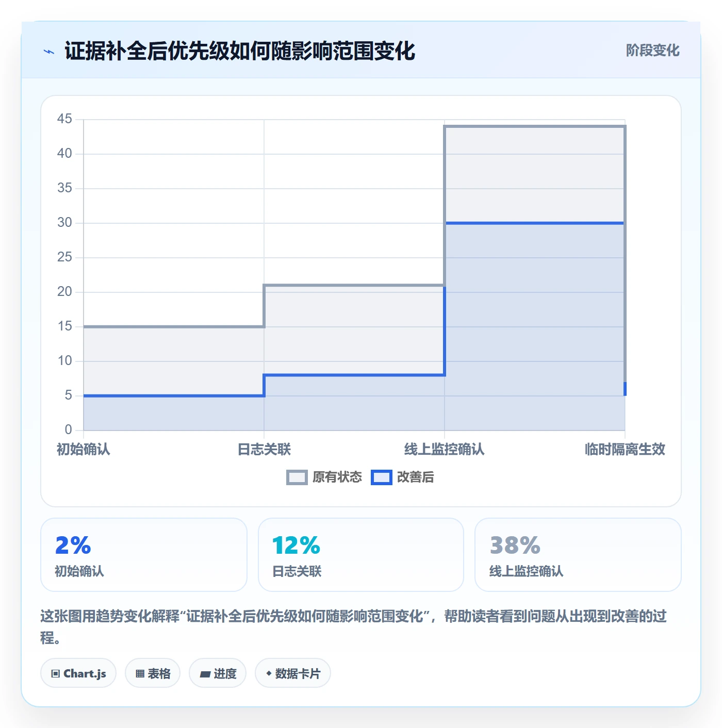Screen dimensions: 722x728
Task: Open the 12% 日志关联 data card
Action: tap(361, 555)
